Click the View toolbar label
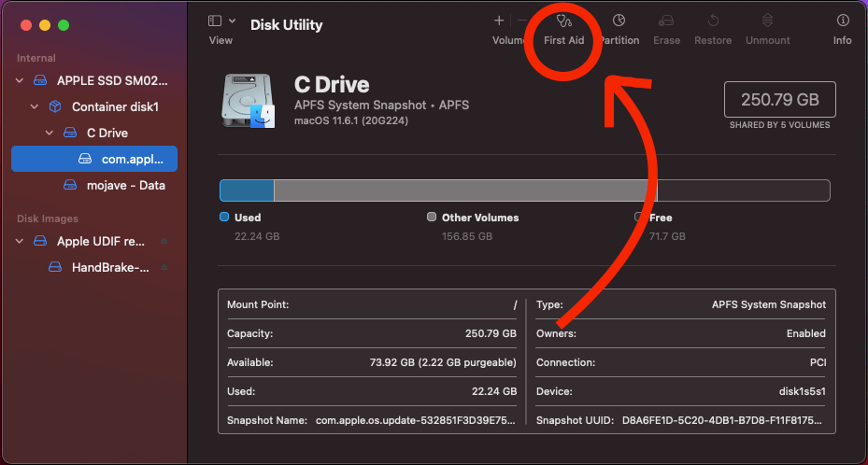Image resolution: width=868 pixels, height=465 pixels. click(221, 40)
